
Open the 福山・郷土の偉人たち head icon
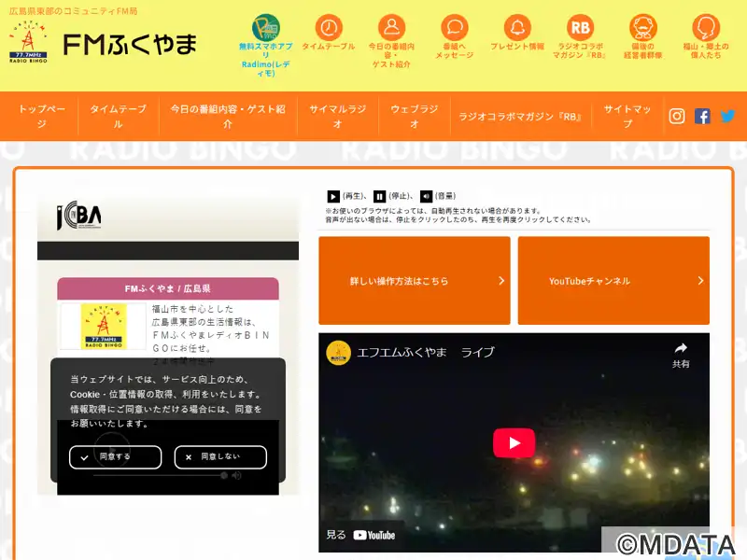point(706,28)
